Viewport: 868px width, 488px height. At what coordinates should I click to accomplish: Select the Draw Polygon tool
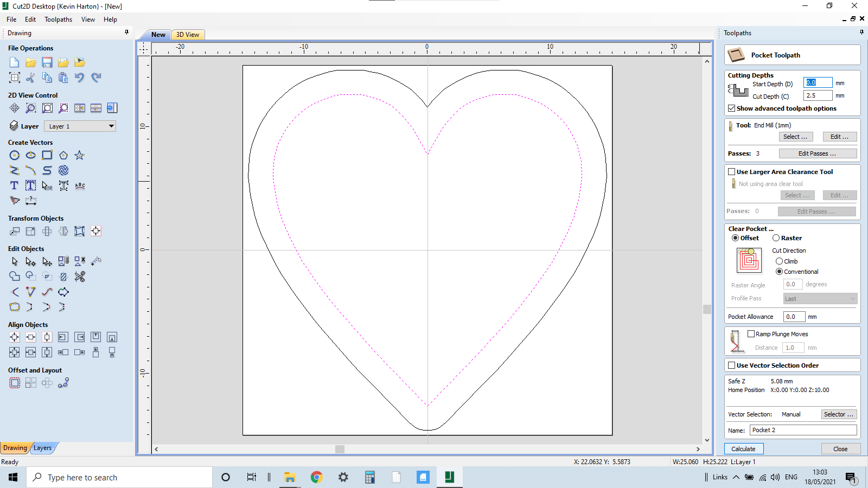(x=63, y=156)
